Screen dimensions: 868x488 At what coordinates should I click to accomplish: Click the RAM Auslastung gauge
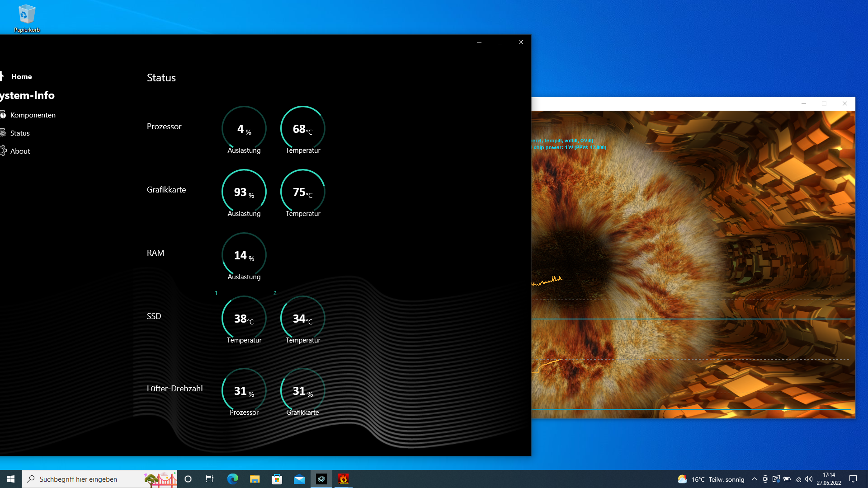click(244, 255)
